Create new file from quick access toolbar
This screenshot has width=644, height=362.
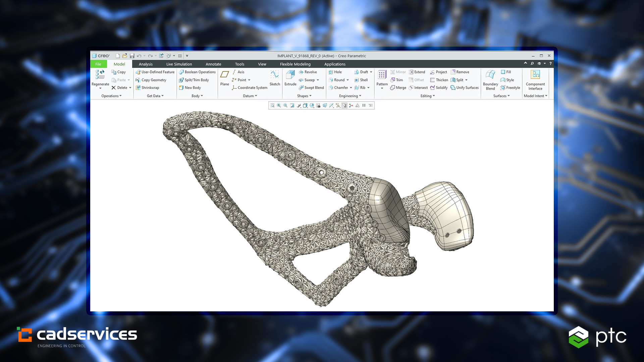[x=118, y=56]
